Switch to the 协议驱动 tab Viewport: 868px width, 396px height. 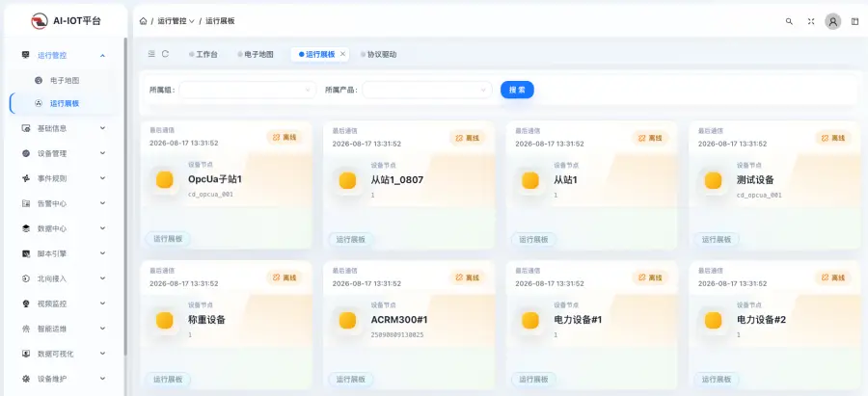click(x=379, y=54)
